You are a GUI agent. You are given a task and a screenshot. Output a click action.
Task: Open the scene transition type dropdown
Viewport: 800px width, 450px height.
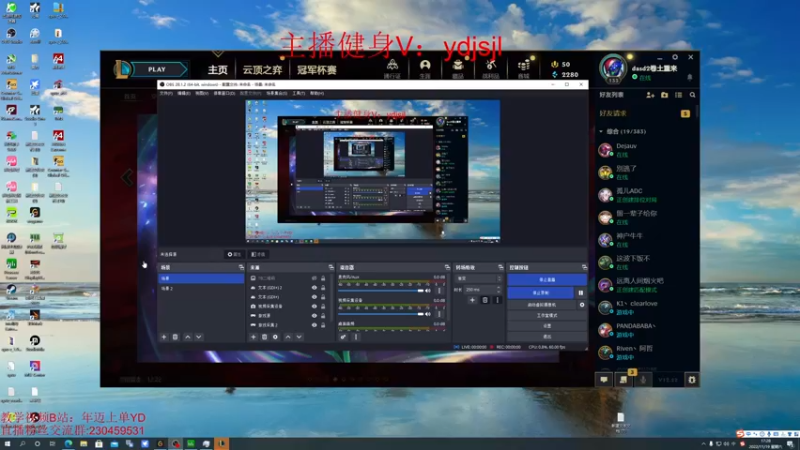[x=479, y=279]
